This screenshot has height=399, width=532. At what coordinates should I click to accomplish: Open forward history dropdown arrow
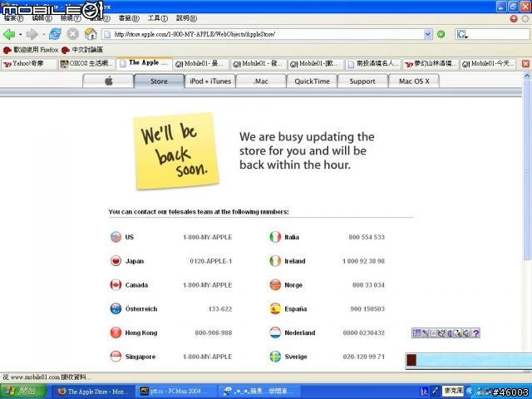pos(43,34)
